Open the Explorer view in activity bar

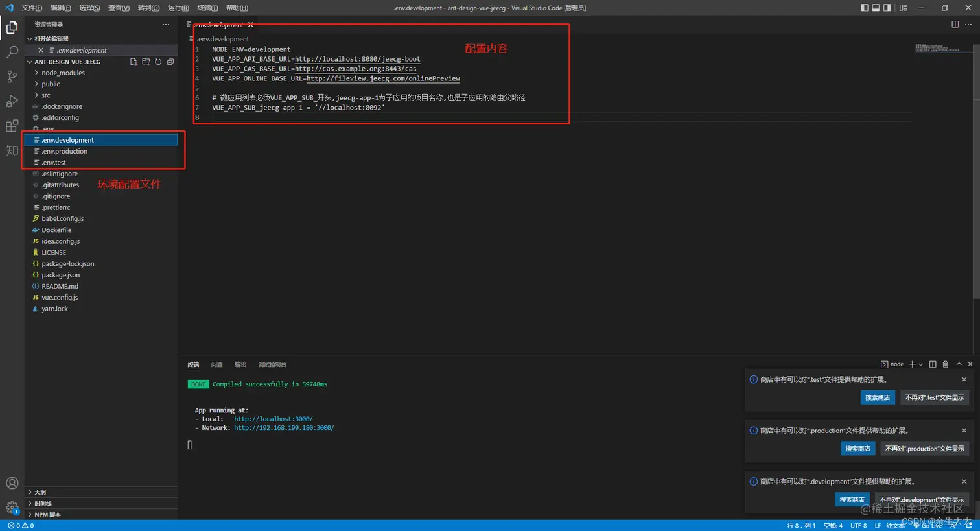[x=12, y=27]
